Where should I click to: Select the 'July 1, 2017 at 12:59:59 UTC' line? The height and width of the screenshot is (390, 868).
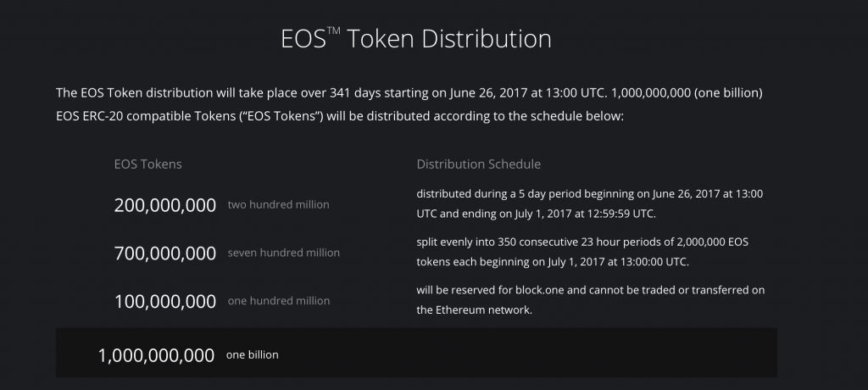pyautogui.click(x=536, y=214)
